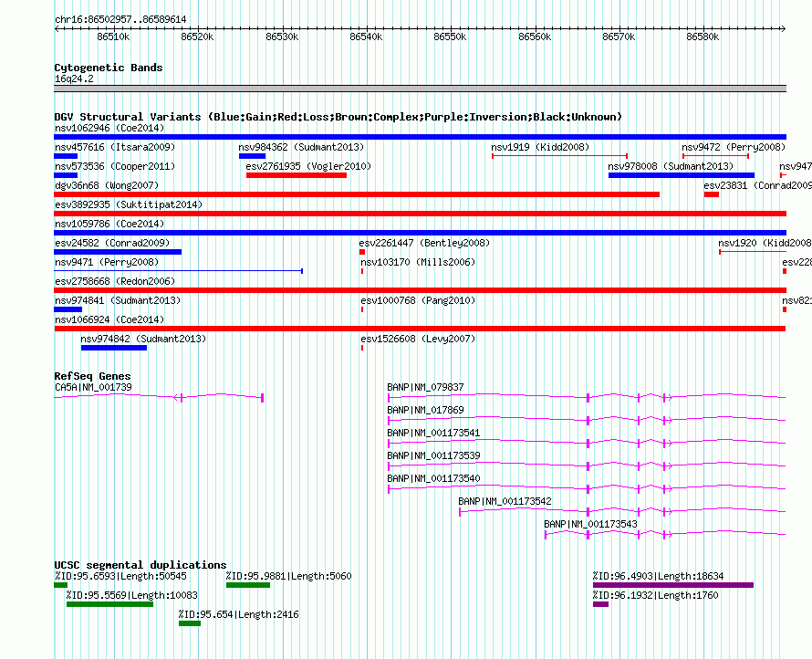Select nsv1066924 (Coe2014) variant label
This screenshot has height=659, width=812.
tap(109, 319)
